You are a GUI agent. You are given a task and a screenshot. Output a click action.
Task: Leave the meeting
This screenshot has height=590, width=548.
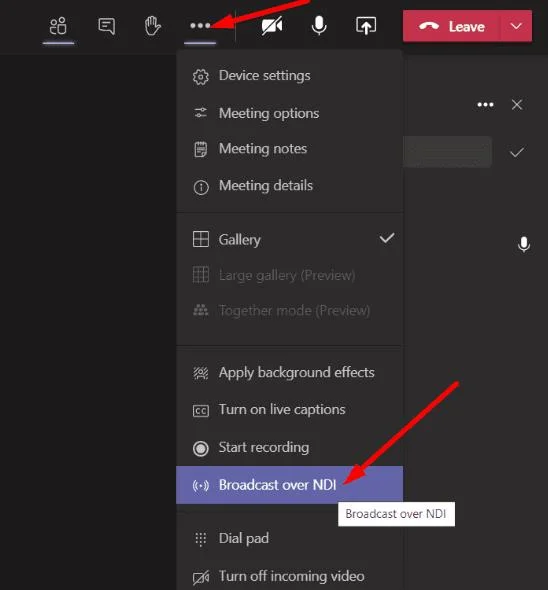pyautogui.click(x=451, y=26)
